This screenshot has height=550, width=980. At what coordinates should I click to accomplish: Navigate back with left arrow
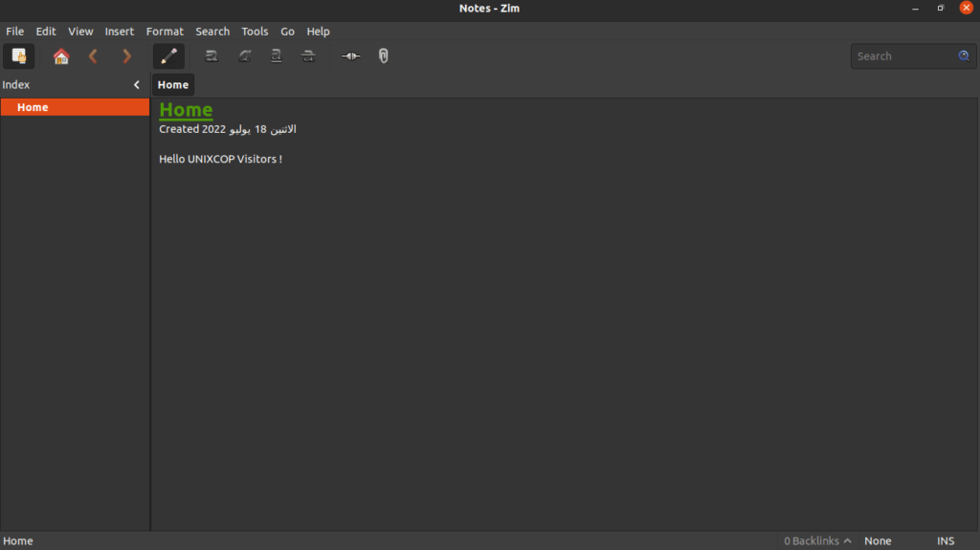(x=93, y=56)
